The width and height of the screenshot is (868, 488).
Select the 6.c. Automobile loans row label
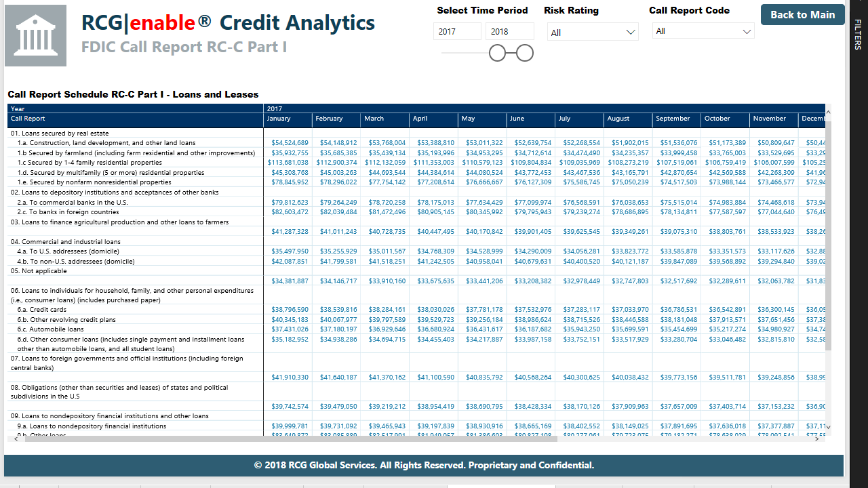click(50, 329)
